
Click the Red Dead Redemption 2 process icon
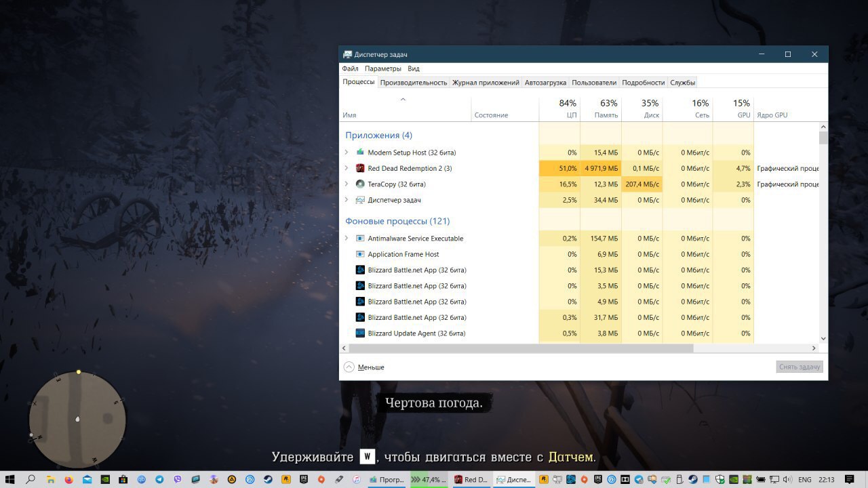tap(360, 168)
